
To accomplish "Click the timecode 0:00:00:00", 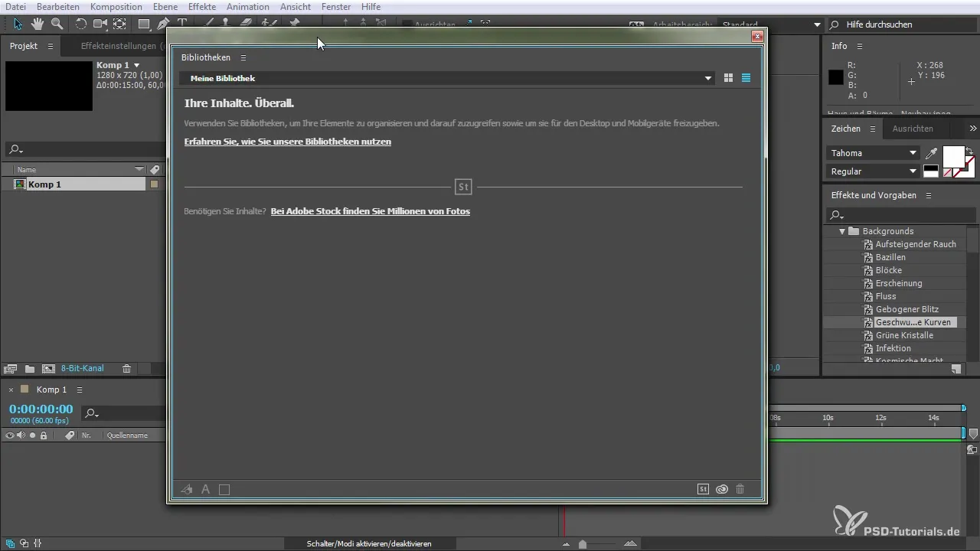I will (x=41, y=409).
